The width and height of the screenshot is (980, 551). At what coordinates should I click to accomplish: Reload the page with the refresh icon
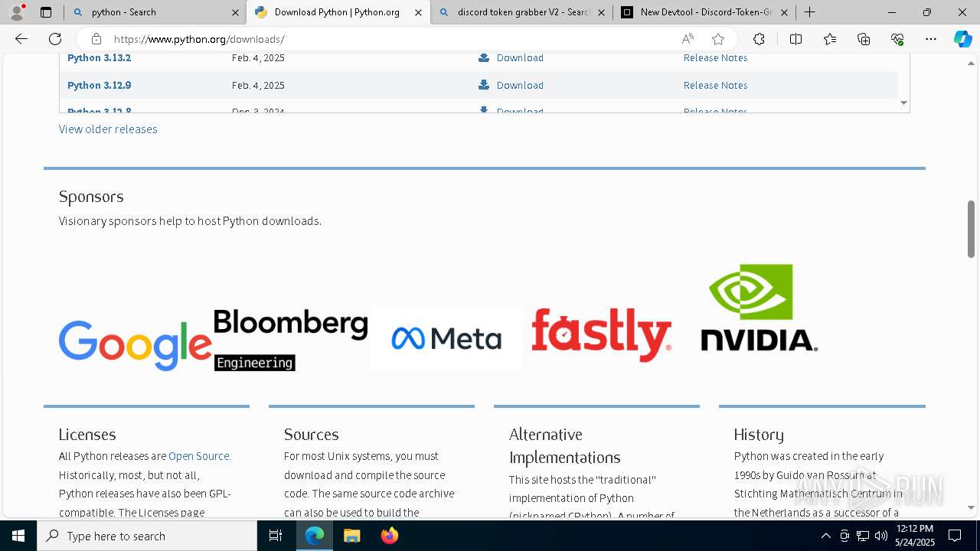(55, 39)
